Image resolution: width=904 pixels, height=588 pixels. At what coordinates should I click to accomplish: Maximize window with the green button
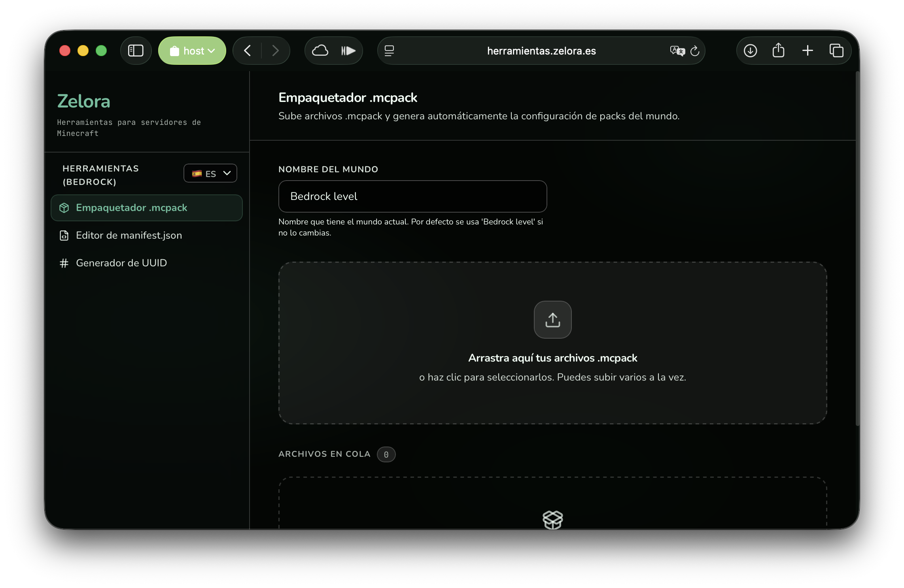pyautogui.click(x=101, y=51)
